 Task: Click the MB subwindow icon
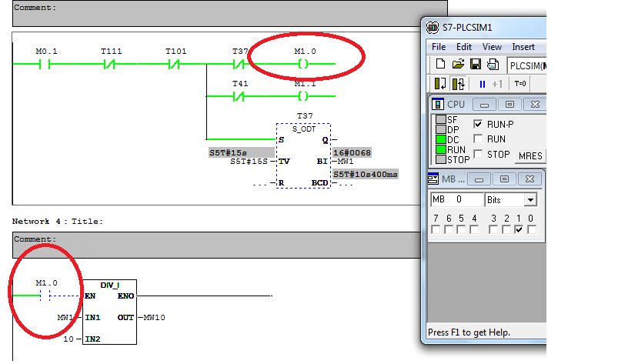[x=433, y=179]
